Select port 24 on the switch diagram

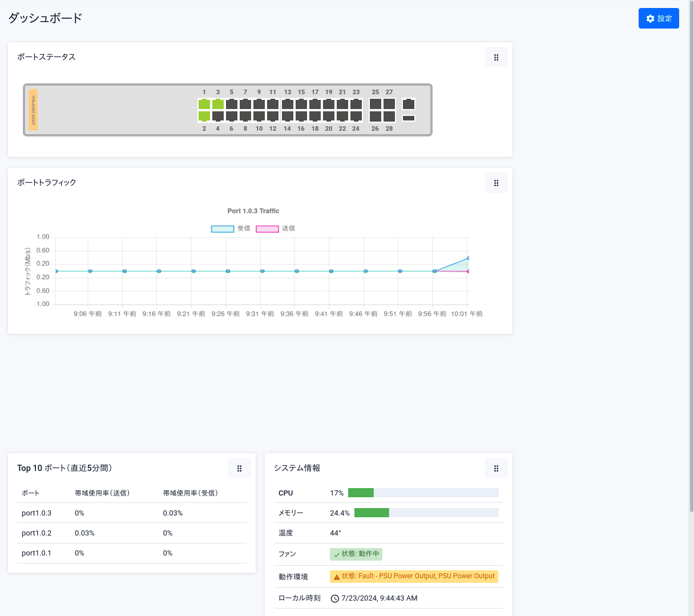pos(356,116)
